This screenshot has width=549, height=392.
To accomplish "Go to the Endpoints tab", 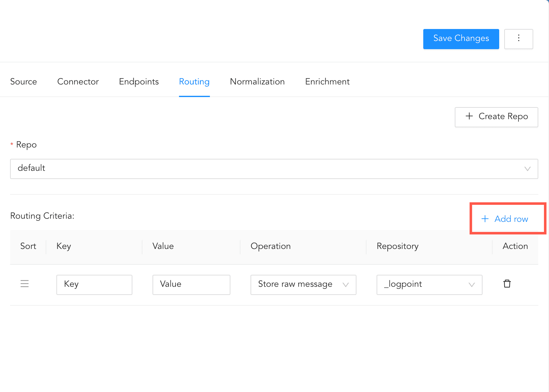I will click(x=139, y=82).
